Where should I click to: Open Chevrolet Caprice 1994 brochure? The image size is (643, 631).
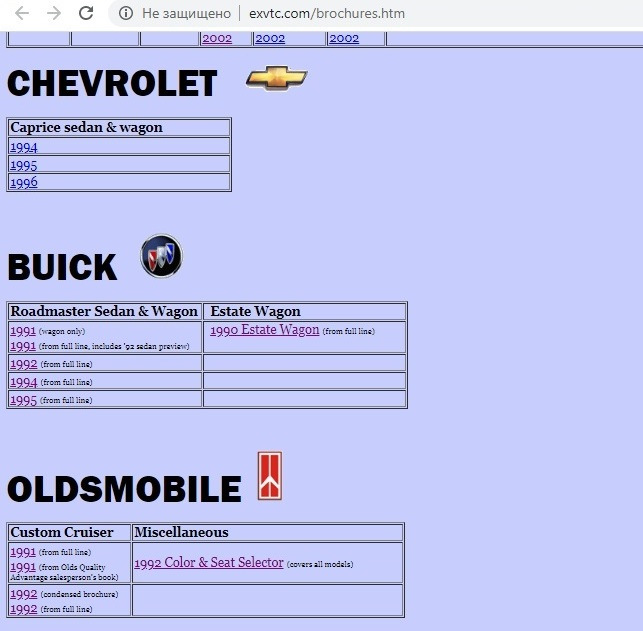tap(24, 147)
